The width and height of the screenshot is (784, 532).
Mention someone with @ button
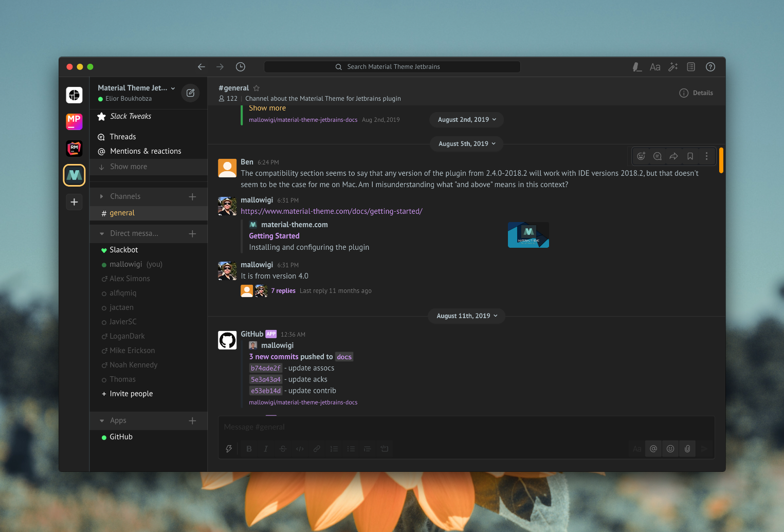653,449
